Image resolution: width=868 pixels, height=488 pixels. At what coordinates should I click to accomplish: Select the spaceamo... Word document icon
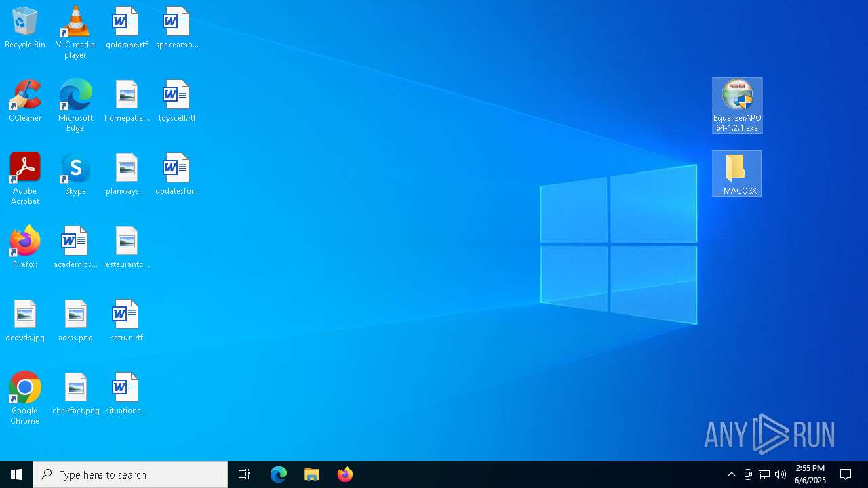tap(177, 28)
